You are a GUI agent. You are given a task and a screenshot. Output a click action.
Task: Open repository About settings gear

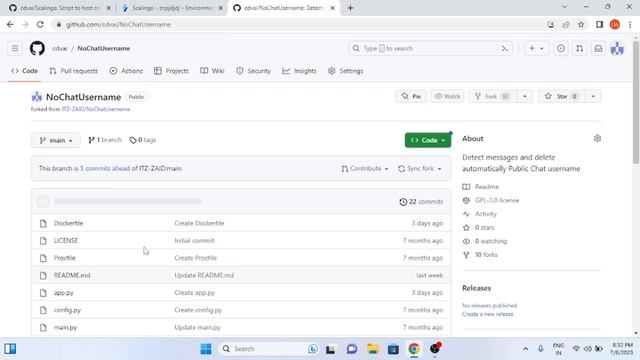click(597, 138)
